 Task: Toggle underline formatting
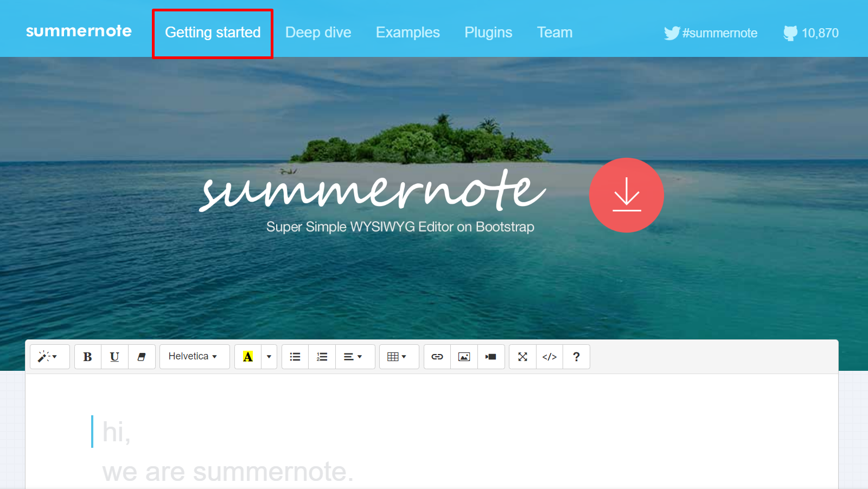(x=114, y=357)
